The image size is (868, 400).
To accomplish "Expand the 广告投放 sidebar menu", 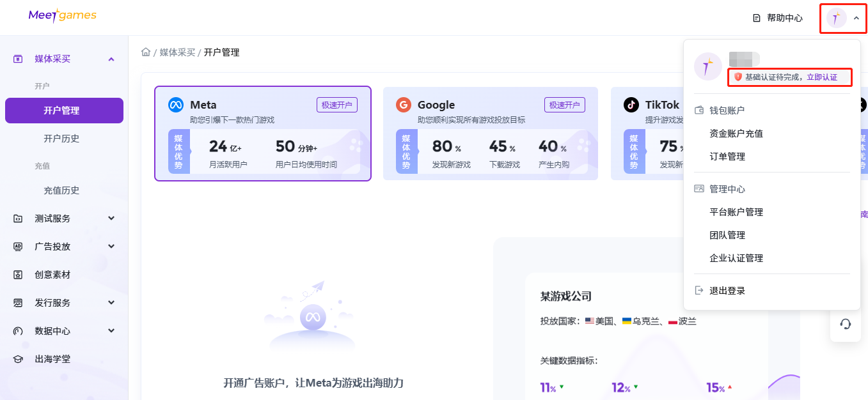I will tap(111, 247).
